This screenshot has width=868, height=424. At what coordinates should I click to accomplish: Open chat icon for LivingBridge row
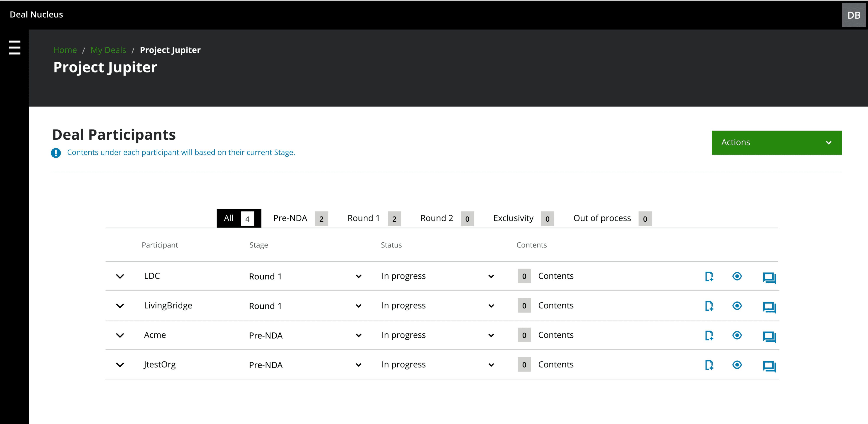pos(769,307)
